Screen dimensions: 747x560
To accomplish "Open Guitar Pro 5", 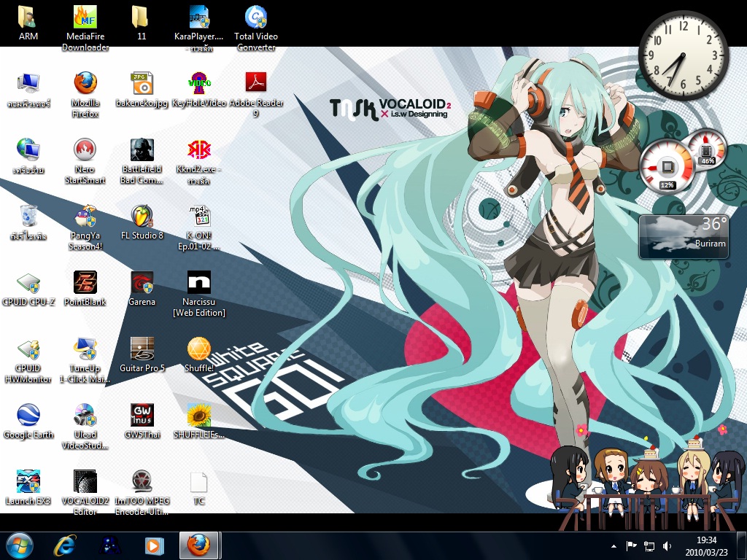I will click(142, 355).
